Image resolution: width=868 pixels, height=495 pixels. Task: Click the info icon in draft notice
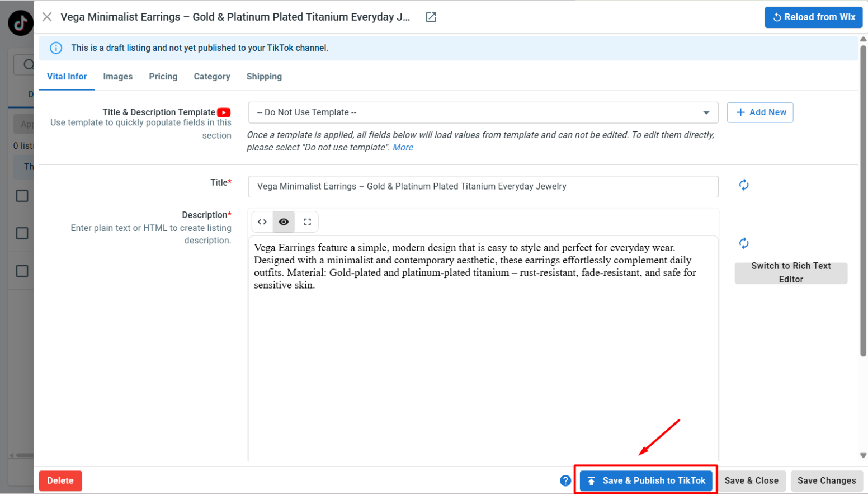pos(56,48)
